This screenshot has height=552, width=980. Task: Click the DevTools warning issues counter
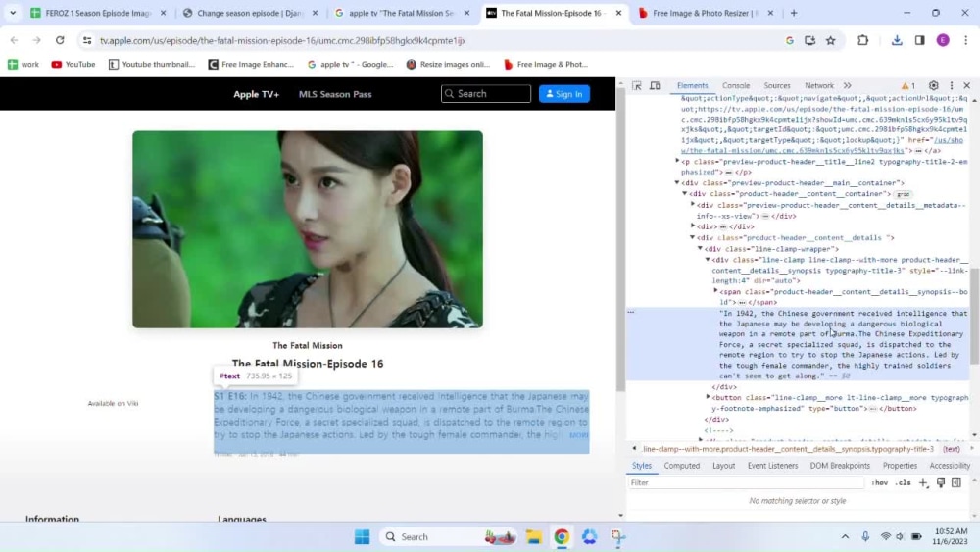click(908, 85)
